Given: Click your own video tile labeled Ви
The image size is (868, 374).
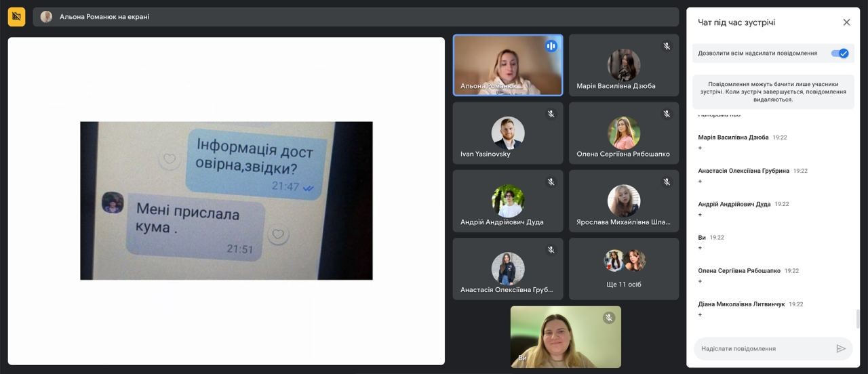Looking at the screenshot, I should [x=565, y=336].
